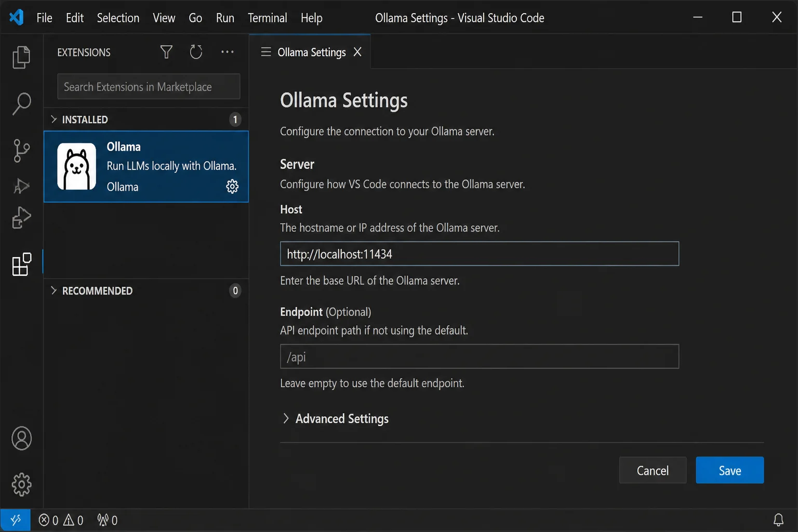Open the Help menu
The image size is (798, 532).
[311, 18]
